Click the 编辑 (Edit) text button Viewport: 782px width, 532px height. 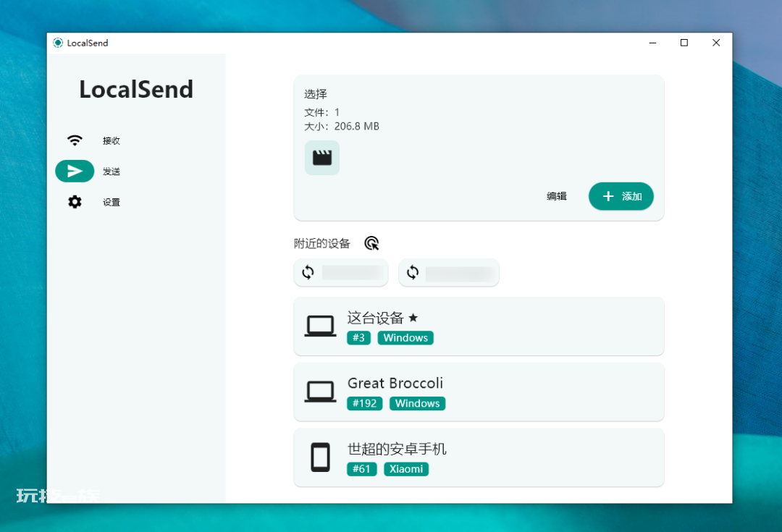tap(557, 196)
